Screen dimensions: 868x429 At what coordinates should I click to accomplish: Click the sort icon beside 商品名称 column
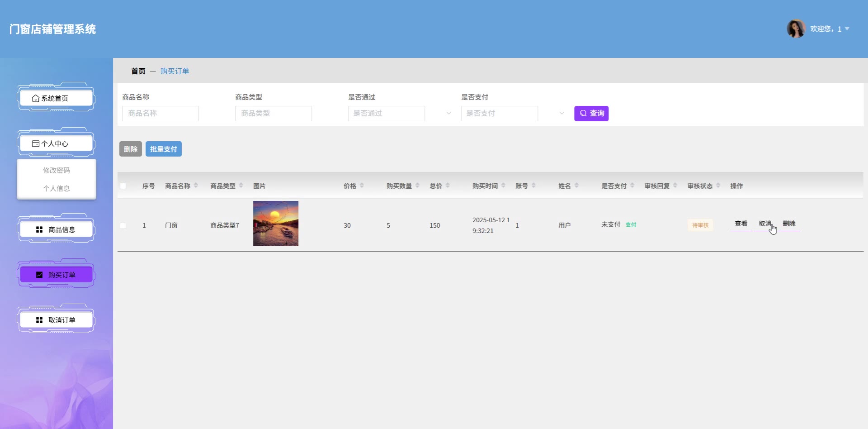tap(196, 186)
